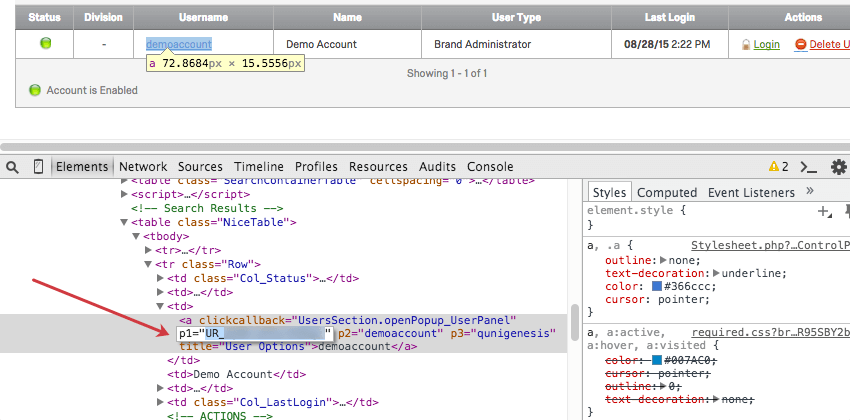Open the Console panel tab
Viewport: 850px width, 420px height.
click(490, 167)
